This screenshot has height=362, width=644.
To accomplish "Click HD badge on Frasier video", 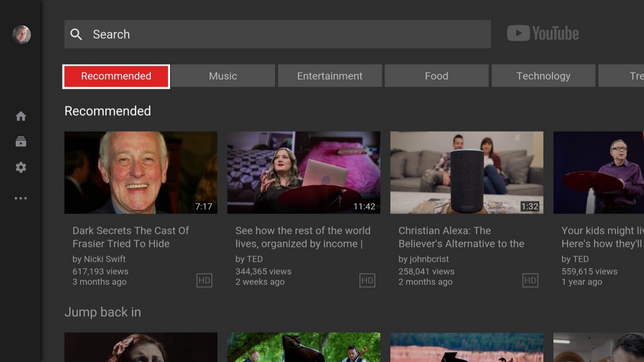I will coord(204,280).
